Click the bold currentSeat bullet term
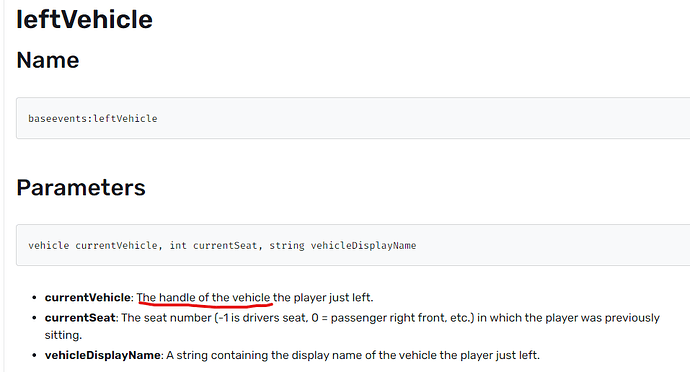Image resolution: width=690 pixels, height=372 pixels. (80, 318)
